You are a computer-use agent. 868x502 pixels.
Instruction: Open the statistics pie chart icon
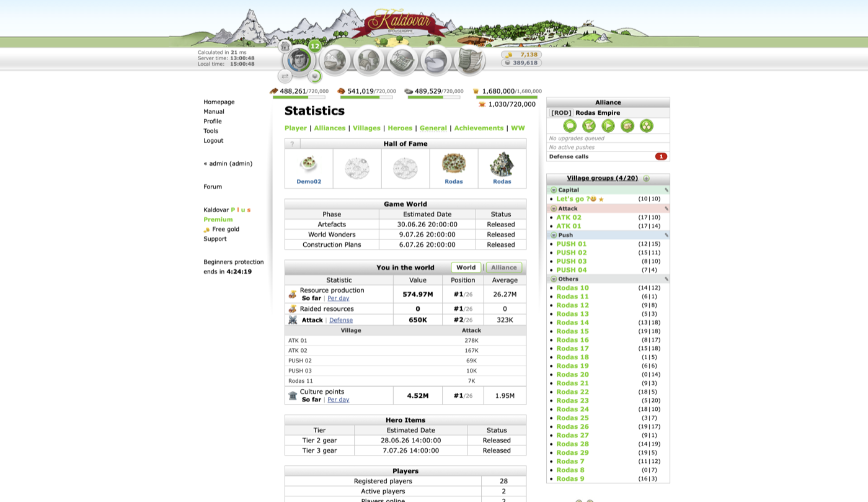(x=436, y=60)
